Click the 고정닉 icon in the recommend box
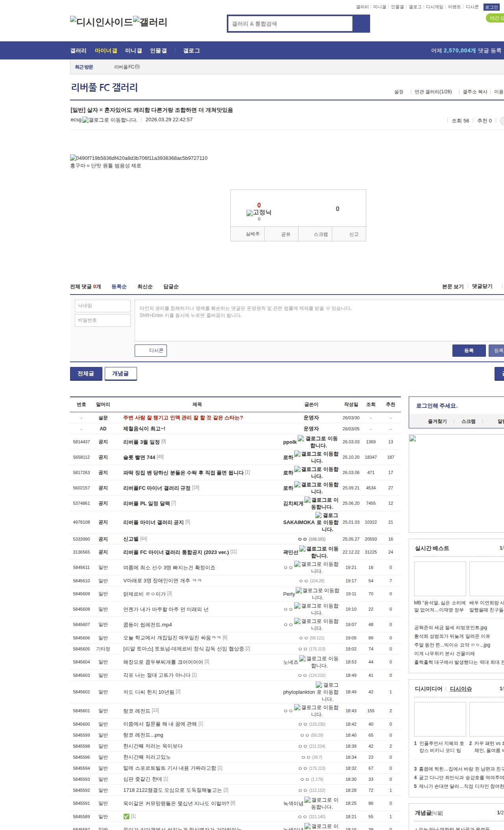The height and width of the screenshot is (830, 504). point(250,213)
